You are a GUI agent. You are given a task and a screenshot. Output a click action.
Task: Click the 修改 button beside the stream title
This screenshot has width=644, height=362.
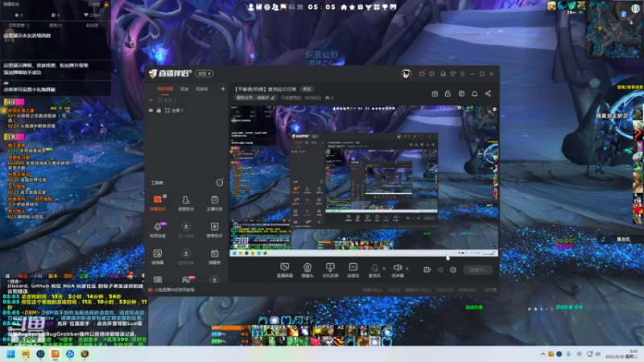[x=307, y=89]
